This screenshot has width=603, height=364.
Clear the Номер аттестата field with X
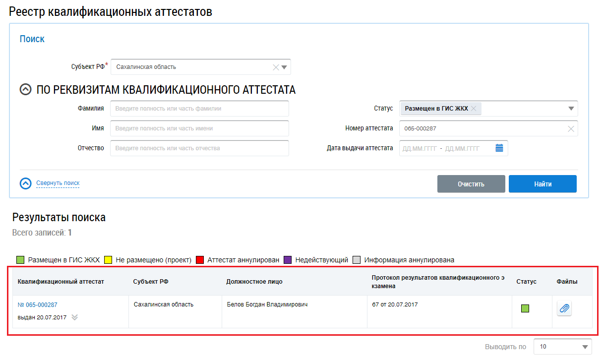click(x=571, y=129)
